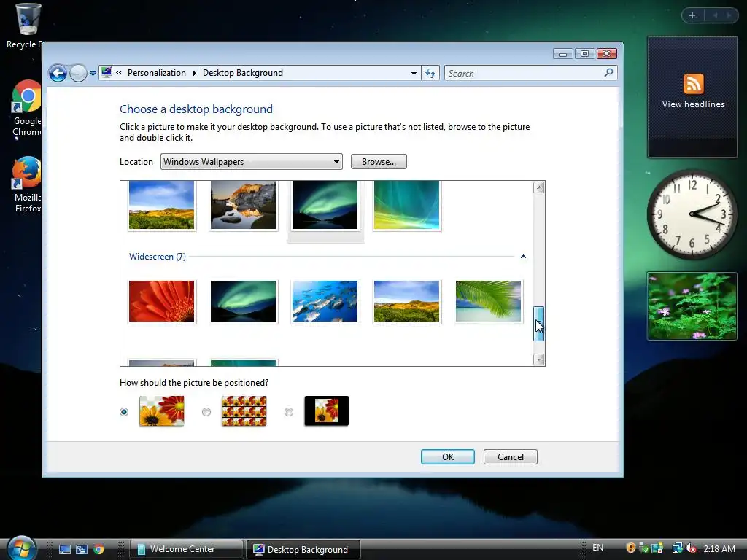Select the aurora widescreen wallpaper

pyautogui.click(x=243, y=301)
